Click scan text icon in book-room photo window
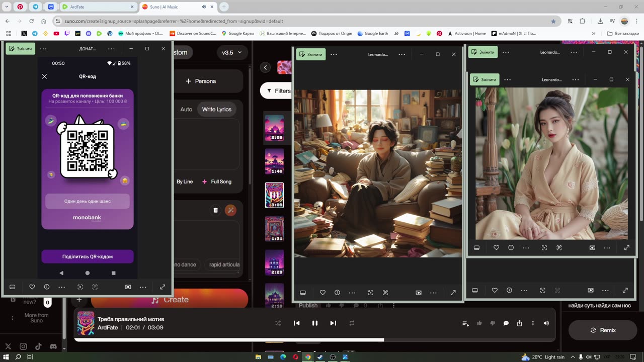Viewport: 644px width, 362px height. (385, 293)
